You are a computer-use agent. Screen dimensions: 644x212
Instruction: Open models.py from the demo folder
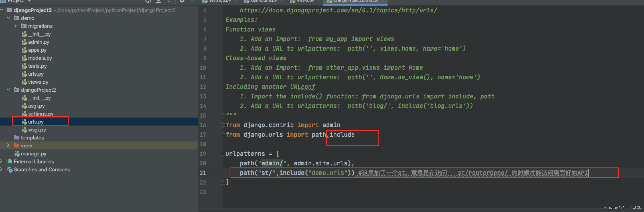pos(40,58)
